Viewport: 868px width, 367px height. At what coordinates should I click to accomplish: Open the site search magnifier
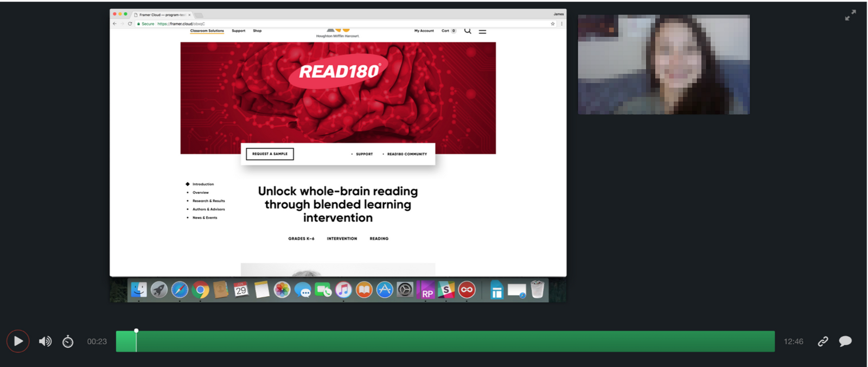pos(468,31)
